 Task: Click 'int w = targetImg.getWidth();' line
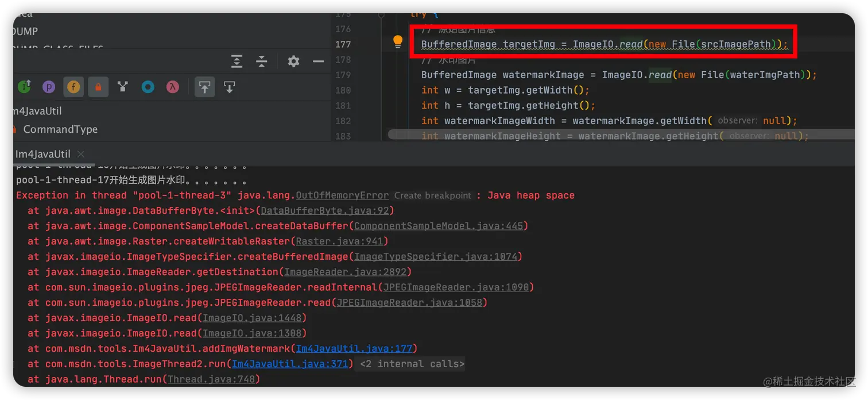[x=506, y=90]
